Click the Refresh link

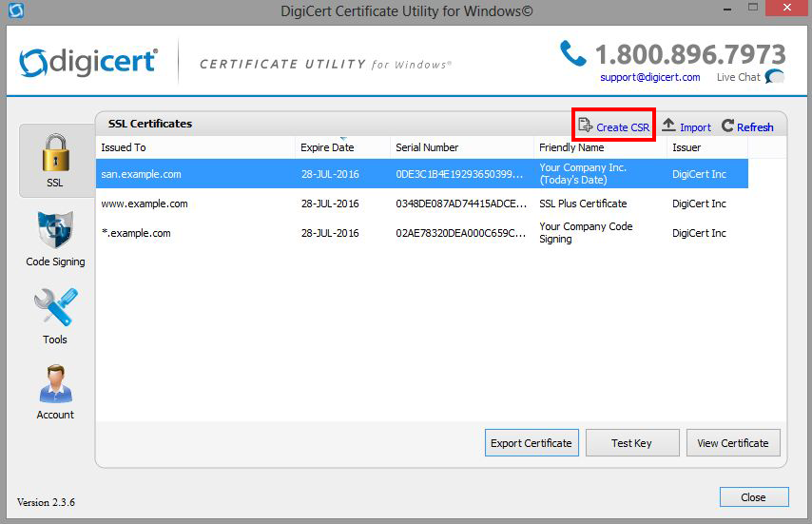(755, 127)
